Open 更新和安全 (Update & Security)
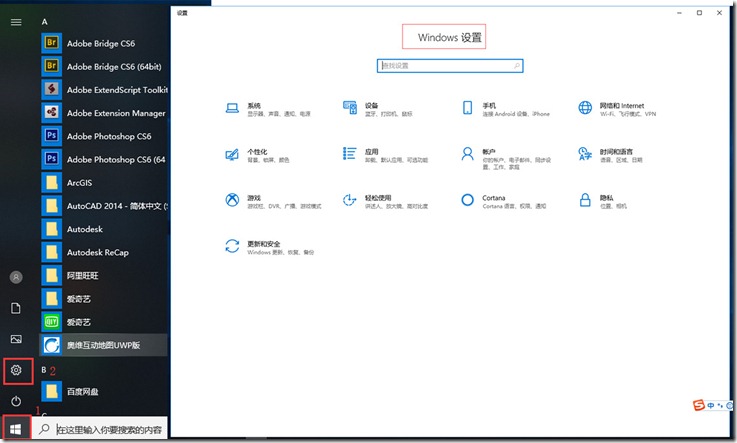The image size is (737, 443). 232,246
